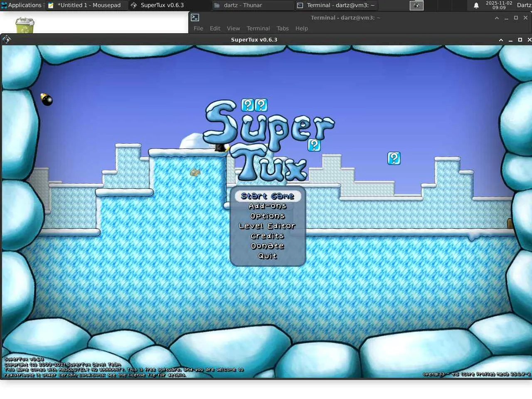Screen dimensions: 532x399
Task: Minimize the SuperTux window
Action: point(510,40)
